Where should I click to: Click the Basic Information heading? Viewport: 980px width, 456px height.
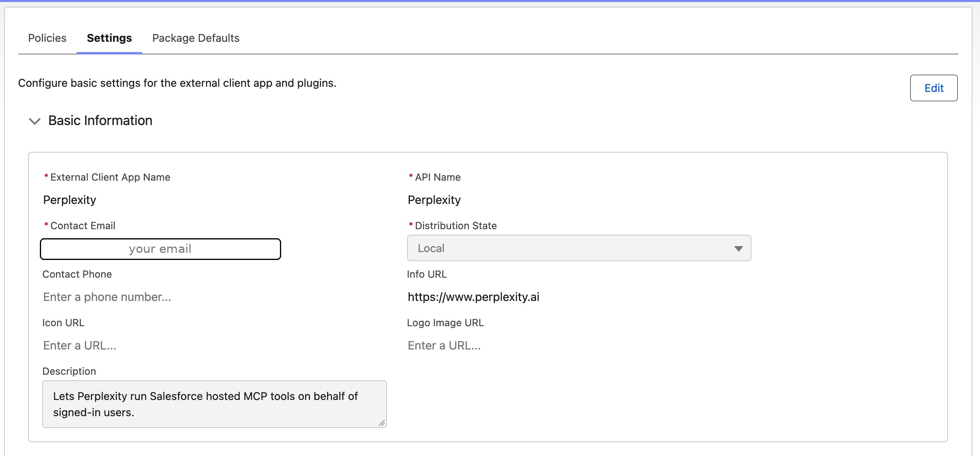[x=100, y=121]
